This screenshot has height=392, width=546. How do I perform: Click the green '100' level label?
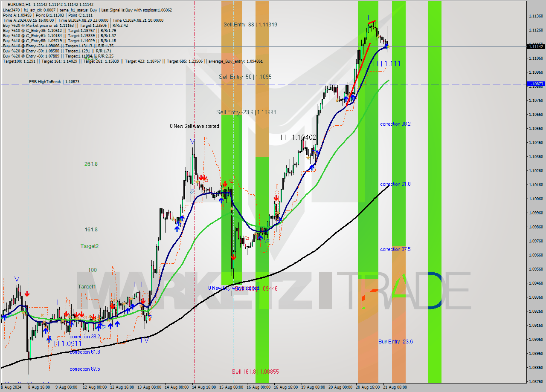92,270
